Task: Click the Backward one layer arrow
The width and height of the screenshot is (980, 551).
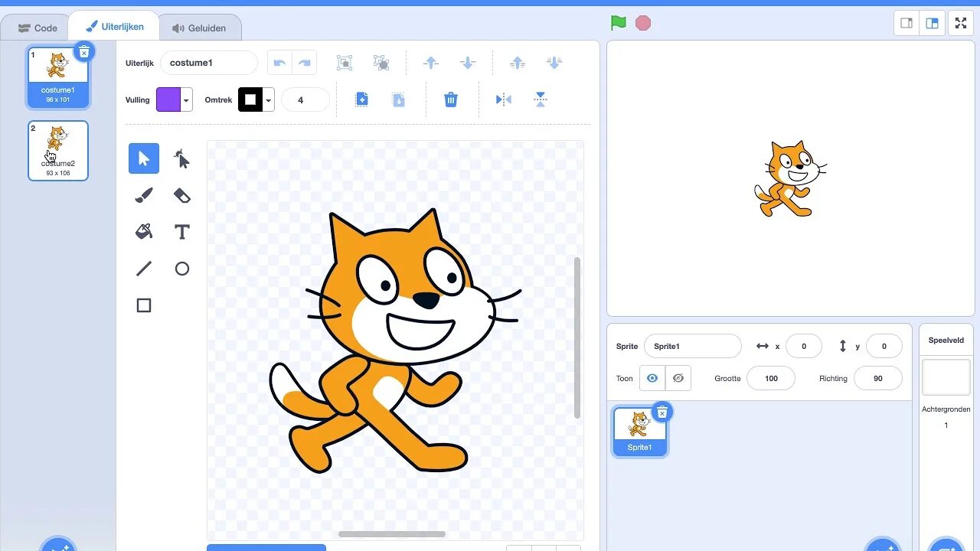Action: [467, 63]
